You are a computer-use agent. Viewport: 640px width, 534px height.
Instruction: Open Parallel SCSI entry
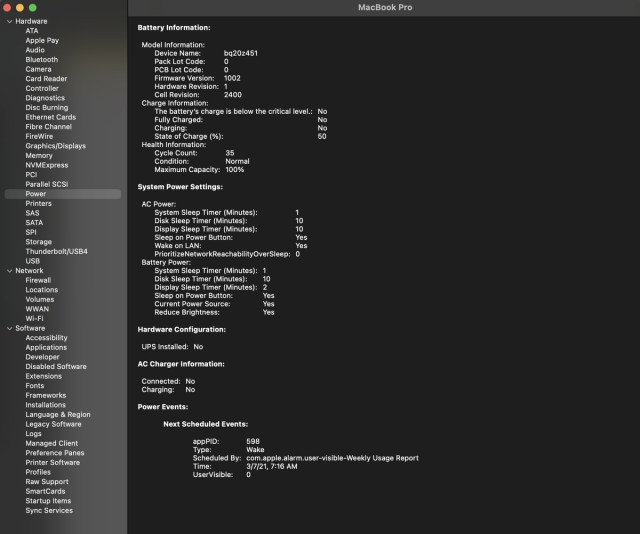(x=47, y=185)
